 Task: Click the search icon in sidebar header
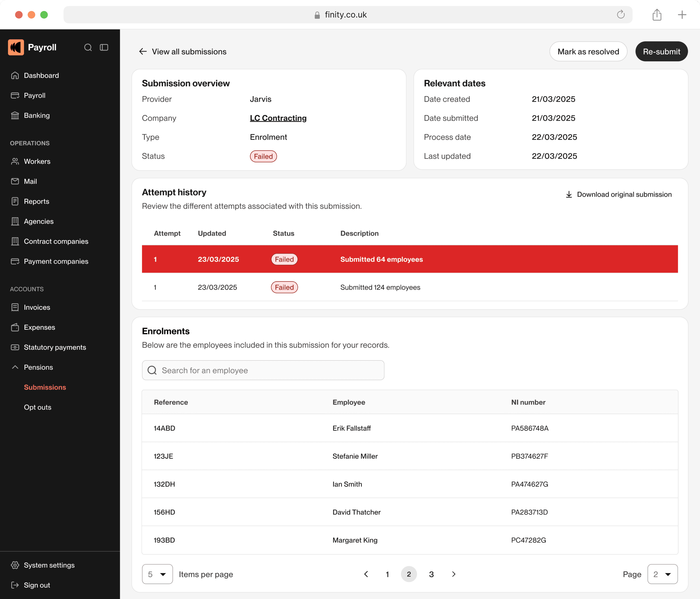tap(88, 47)
